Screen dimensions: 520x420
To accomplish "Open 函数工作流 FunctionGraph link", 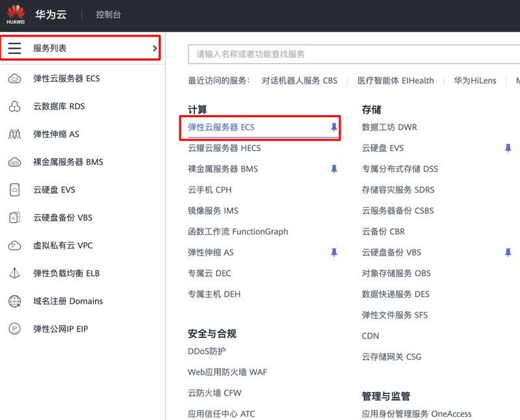I will [238, 231].
